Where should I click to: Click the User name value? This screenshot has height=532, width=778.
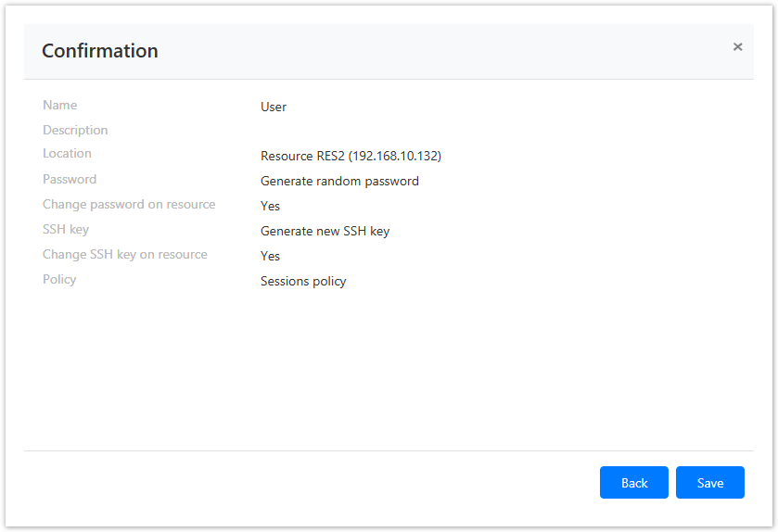pos(274,107)
